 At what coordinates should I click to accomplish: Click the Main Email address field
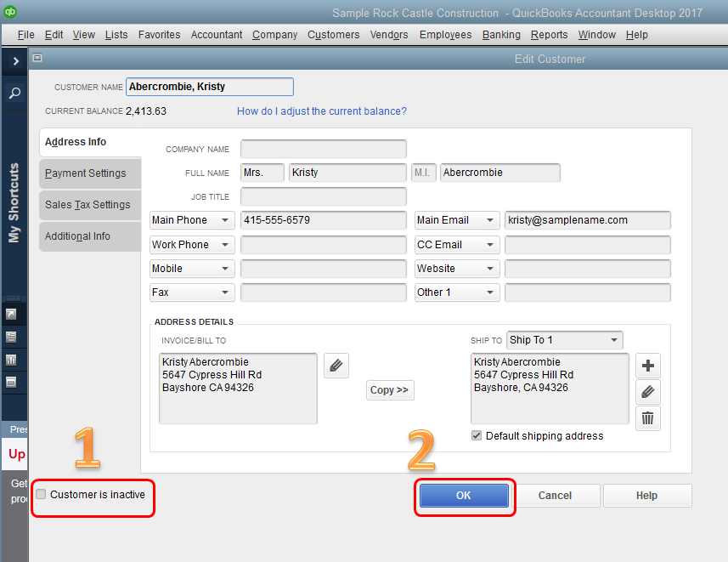[x=587, y=220]
